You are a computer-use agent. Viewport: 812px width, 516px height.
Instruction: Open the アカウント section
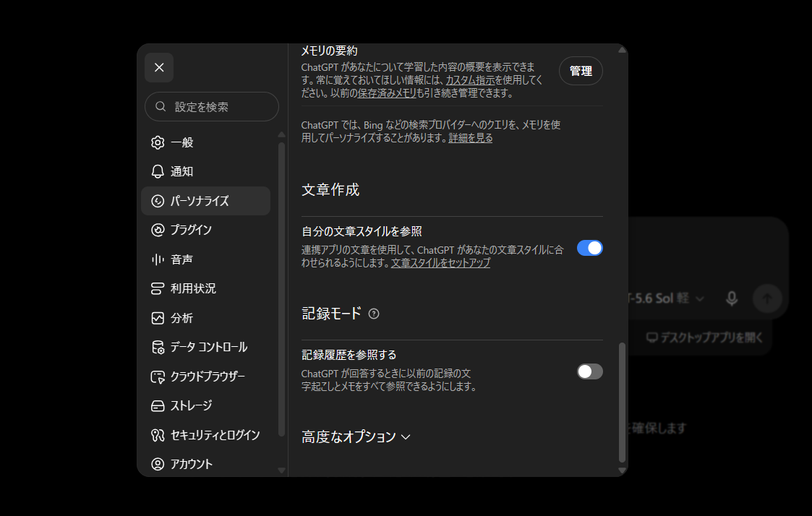(x=205, y=464)
